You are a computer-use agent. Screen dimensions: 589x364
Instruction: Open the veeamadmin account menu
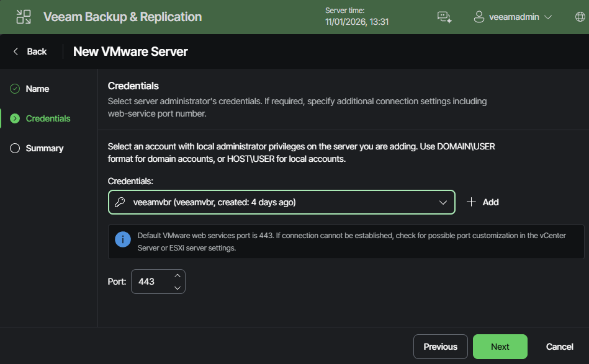(513, 17)
